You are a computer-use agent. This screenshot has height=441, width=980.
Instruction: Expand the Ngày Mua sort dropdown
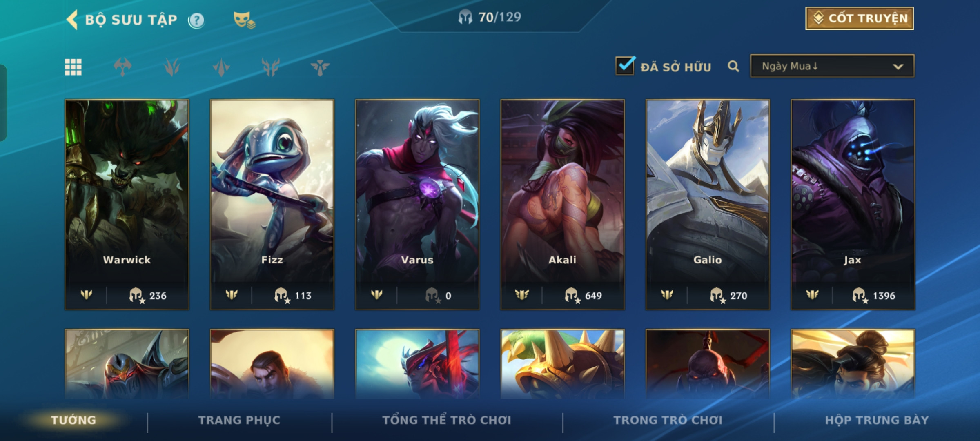click(832, 66)
